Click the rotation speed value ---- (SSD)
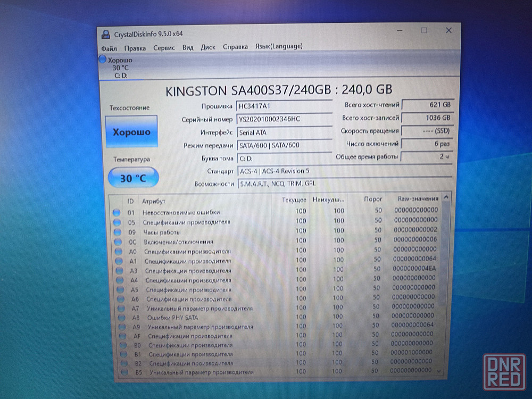The image size is (532, 399). coord(427,131)
